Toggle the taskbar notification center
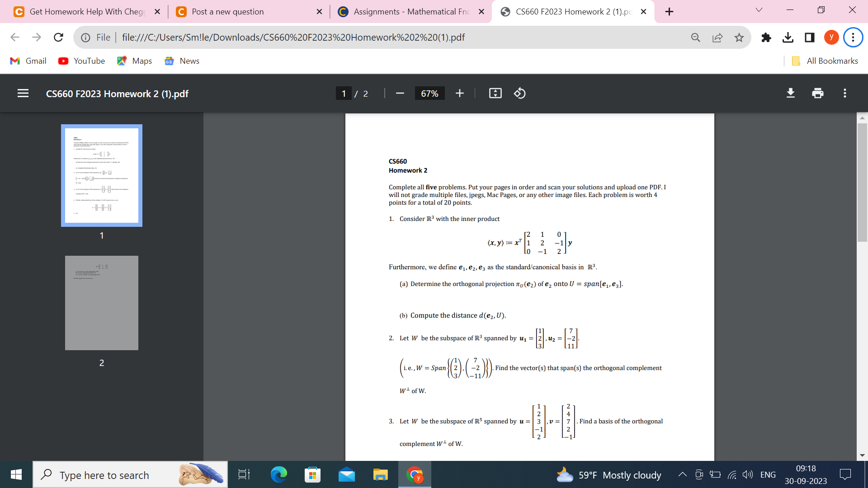 click(x=846, y=474)
